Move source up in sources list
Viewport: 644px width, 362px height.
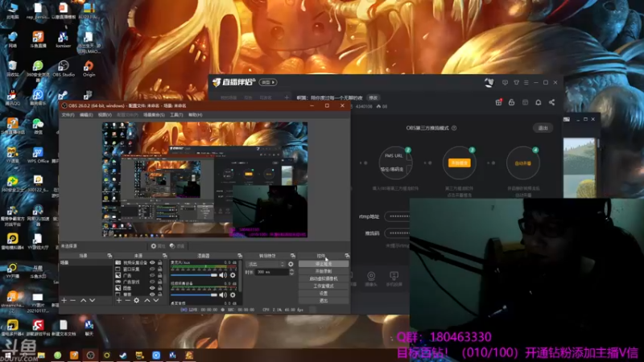pyautogui.click(x=147, y=300)
